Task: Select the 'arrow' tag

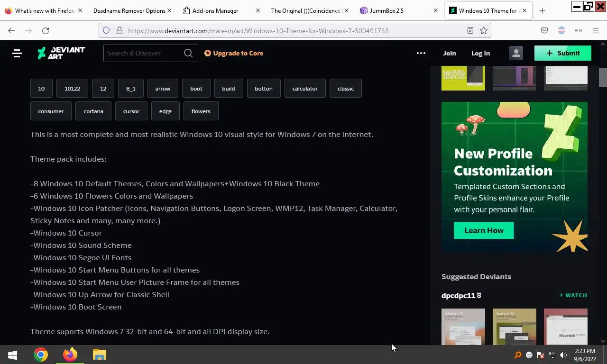Action: (163, 89)
